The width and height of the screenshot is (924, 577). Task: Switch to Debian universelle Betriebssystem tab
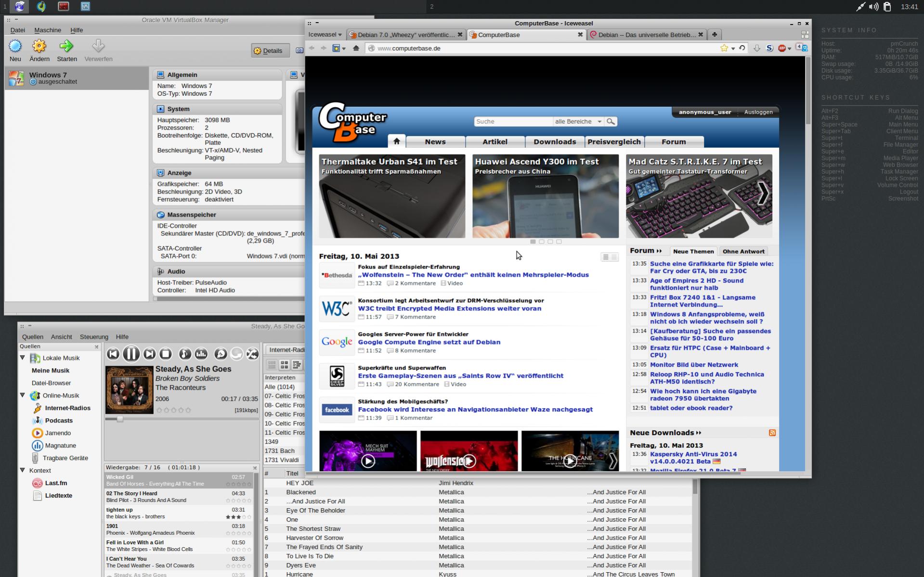pyautogui.click(x=647, y=35)
